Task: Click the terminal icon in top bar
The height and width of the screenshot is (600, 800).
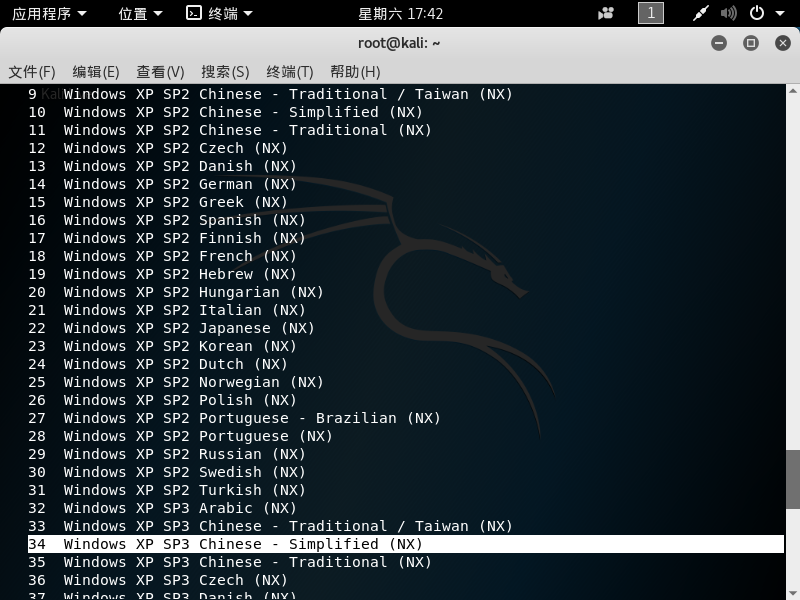Action: click(x=194, y=13)
